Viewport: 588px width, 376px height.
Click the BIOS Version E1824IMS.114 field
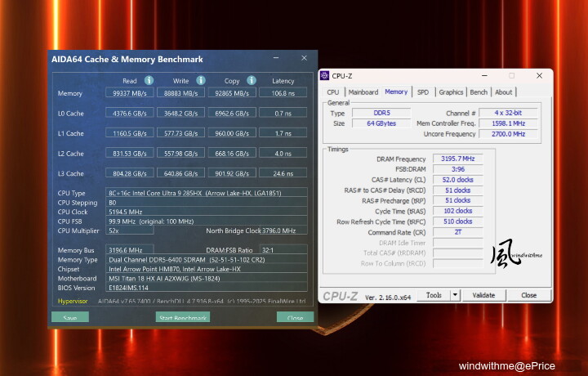pyautogui.click(x=207, y=288)
